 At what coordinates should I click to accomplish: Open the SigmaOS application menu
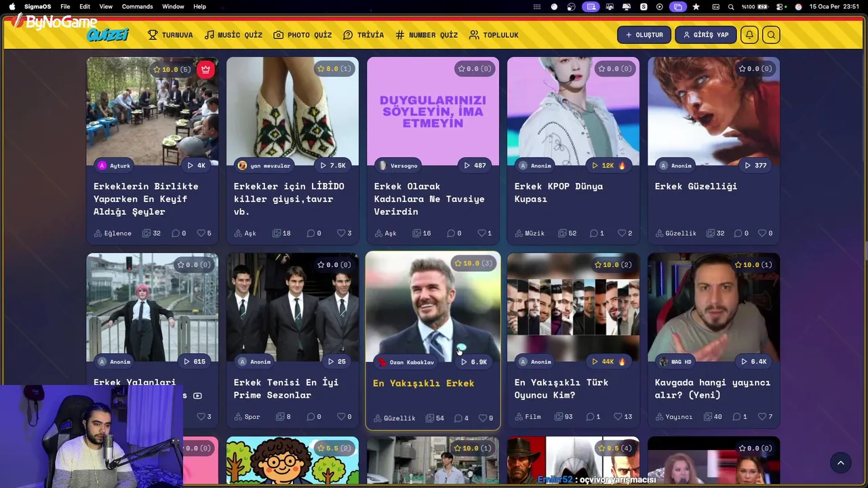37,7
